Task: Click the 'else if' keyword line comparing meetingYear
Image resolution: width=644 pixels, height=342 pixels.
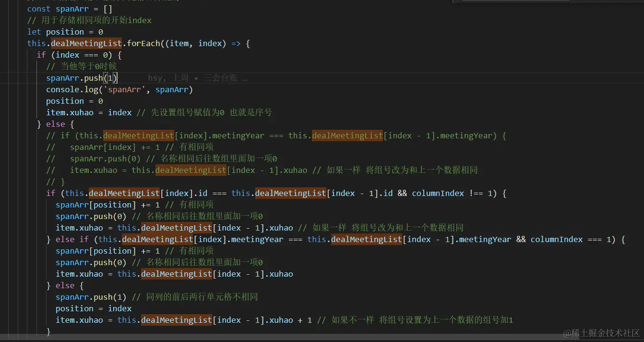Action: [x=335, y=239]
